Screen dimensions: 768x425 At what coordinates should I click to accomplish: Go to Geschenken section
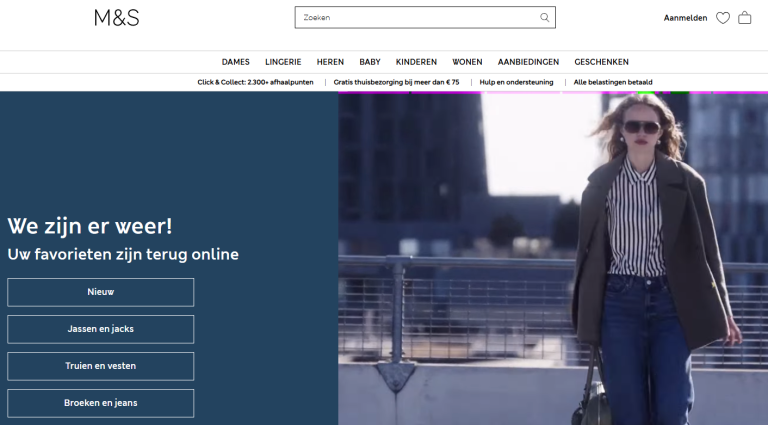point(601,62)
